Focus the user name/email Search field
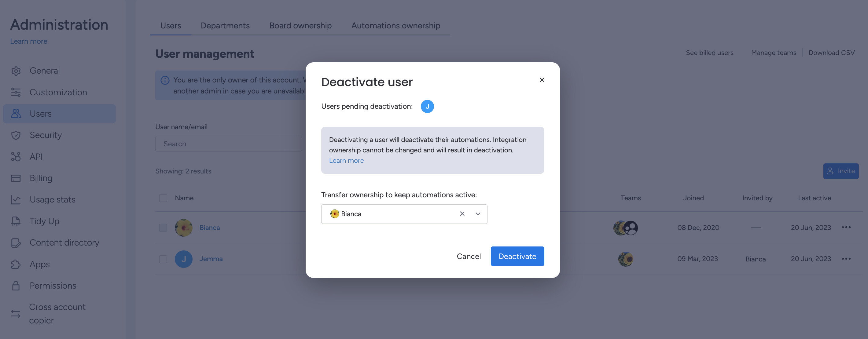The height and width of the screenshot is (339, 868). point(228,144)
